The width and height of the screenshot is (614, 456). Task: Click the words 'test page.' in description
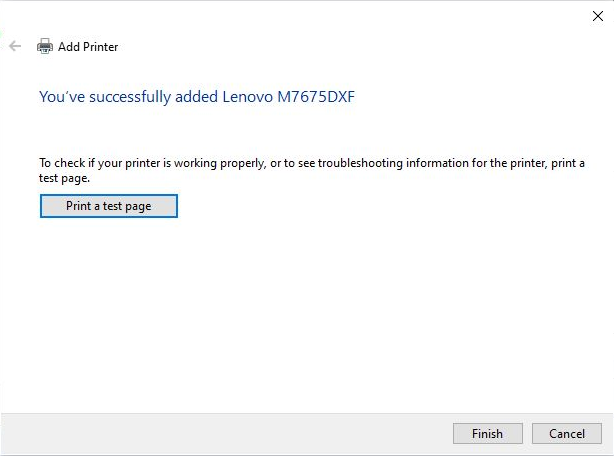(x=64, y=178)
